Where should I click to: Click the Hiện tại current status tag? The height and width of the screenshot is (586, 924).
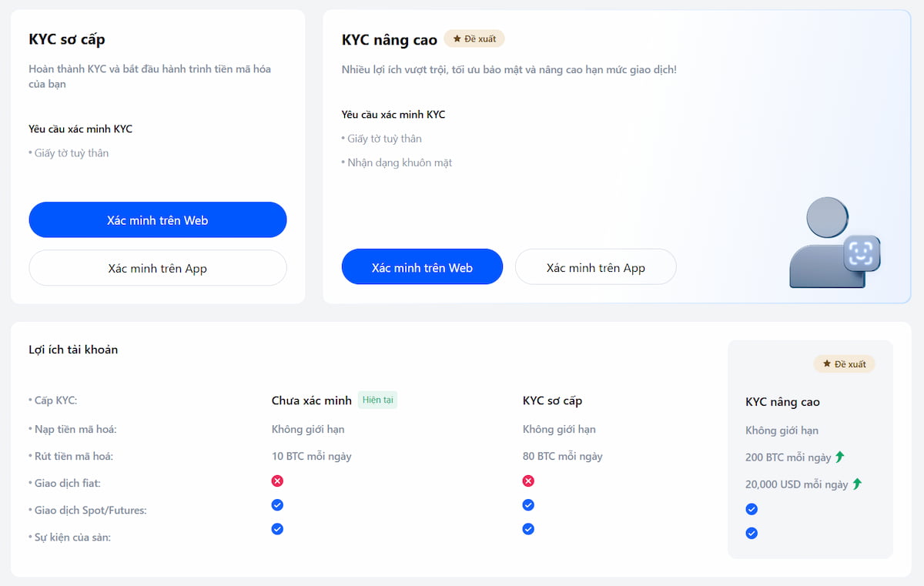pos(377,400)
